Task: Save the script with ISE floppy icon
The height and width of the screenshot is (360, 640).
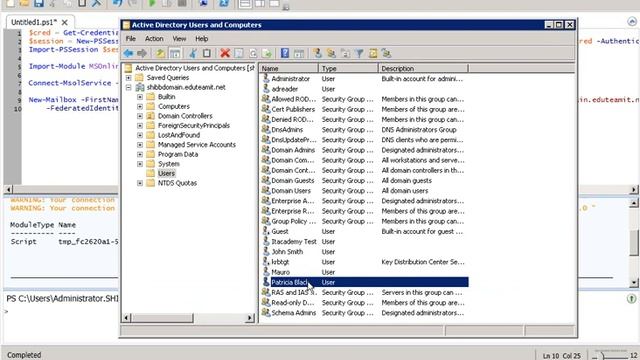Action: pyautogui.click(x=39, y=3)
